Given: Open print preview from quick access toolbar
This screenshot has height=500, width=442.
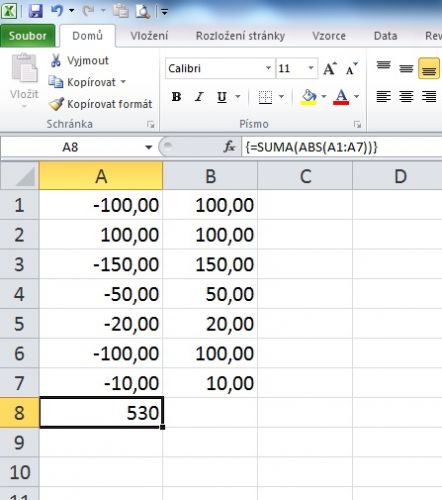Looking at the screenshot, I should pyautogui.click(x=143, y=12).
